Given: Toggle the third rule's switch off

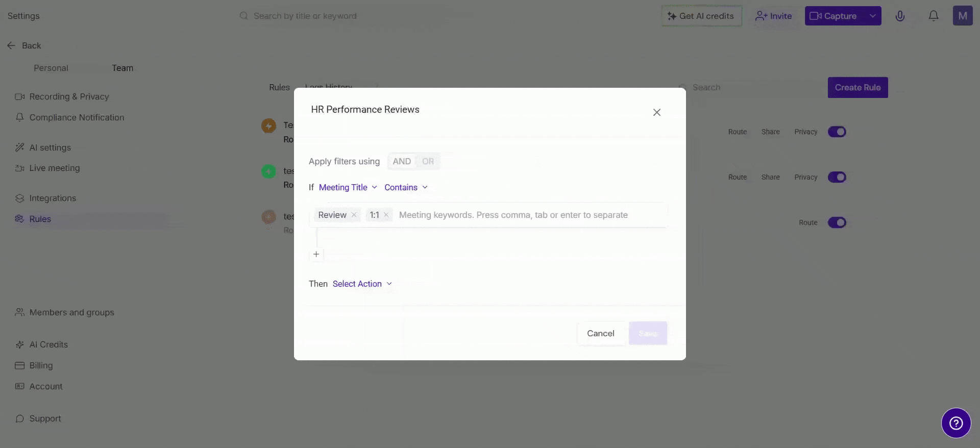Looking at the screenshot, I should pos(837,222).
